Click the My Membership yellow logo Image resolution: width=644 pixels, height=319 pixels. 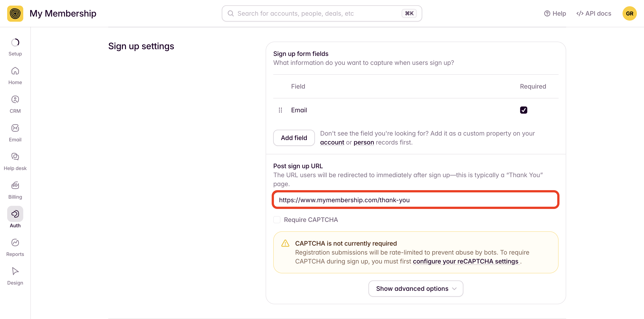pos(15,13)
